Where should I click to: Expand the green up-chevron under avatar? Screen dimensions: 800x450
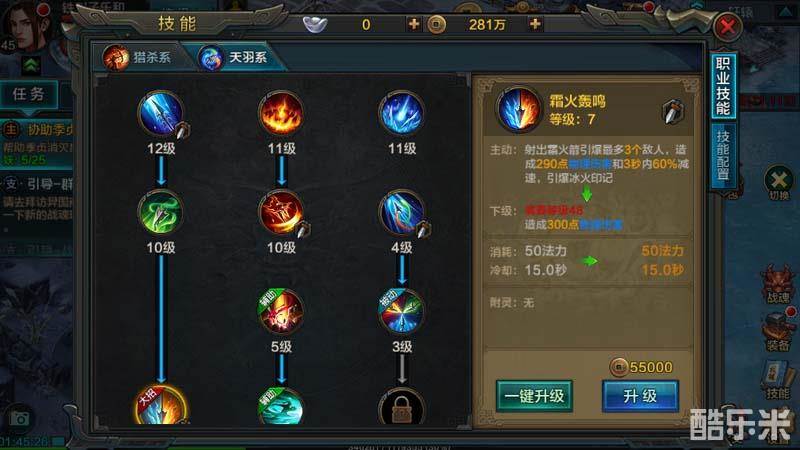point(32,65)
